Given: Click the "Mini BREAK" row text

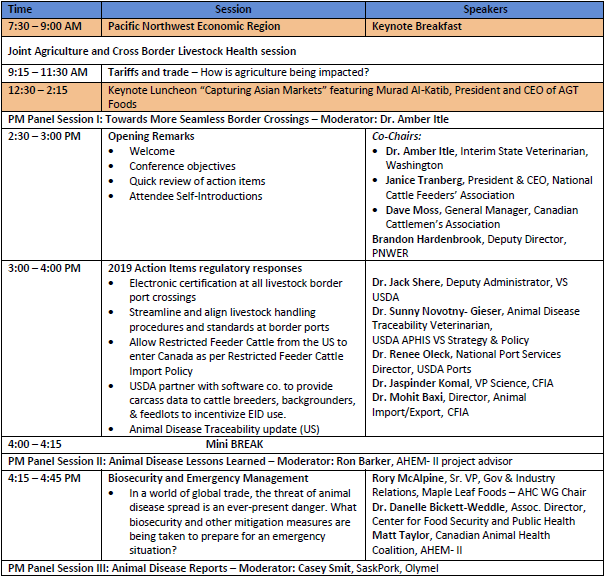Looking at the screenshot, I should click(x=236, y=445).
